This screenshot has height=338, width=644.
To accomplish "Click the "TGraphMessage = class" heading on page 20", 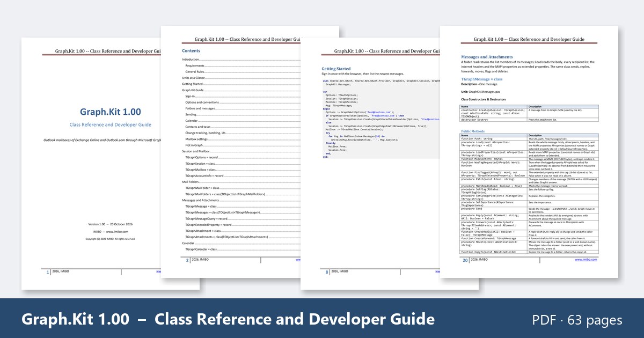I will click(x=482, y=79).
